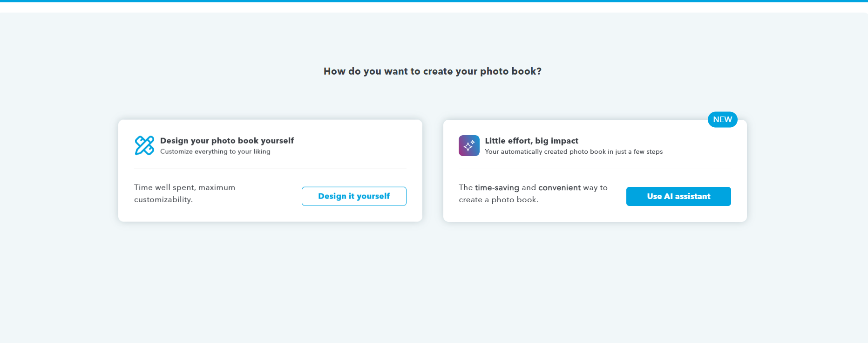The image size is (868, 343).
Task: Click "create a photo book." text line
Action: [498, 200]
